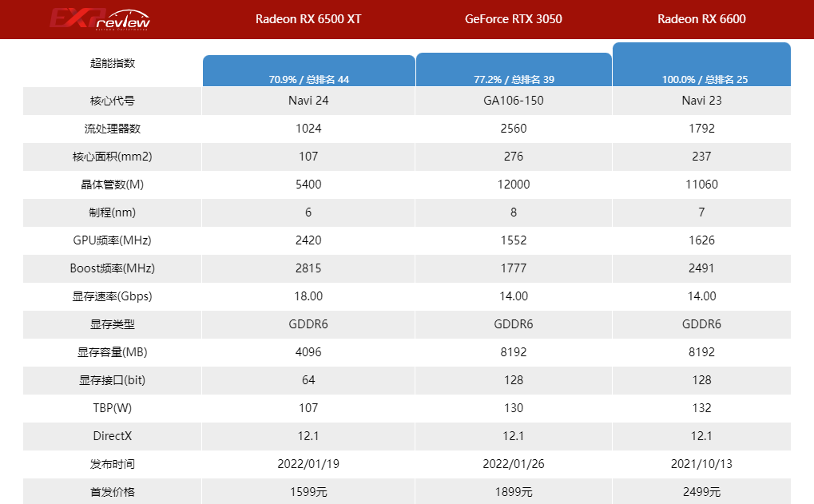Click the 显存接口(bit) row label

[x=112, y=381]
